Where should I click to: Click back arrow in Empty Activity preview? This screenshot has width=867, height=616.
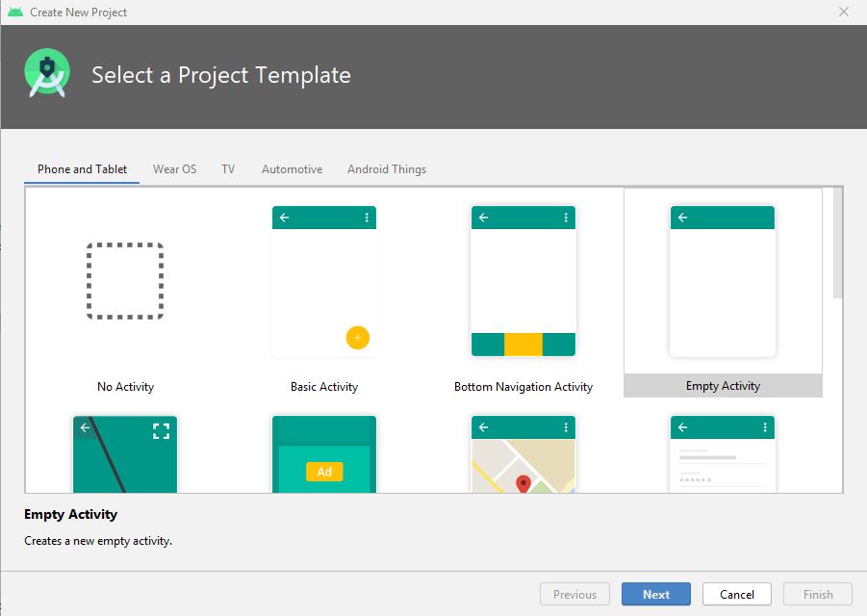pos(682,218)
